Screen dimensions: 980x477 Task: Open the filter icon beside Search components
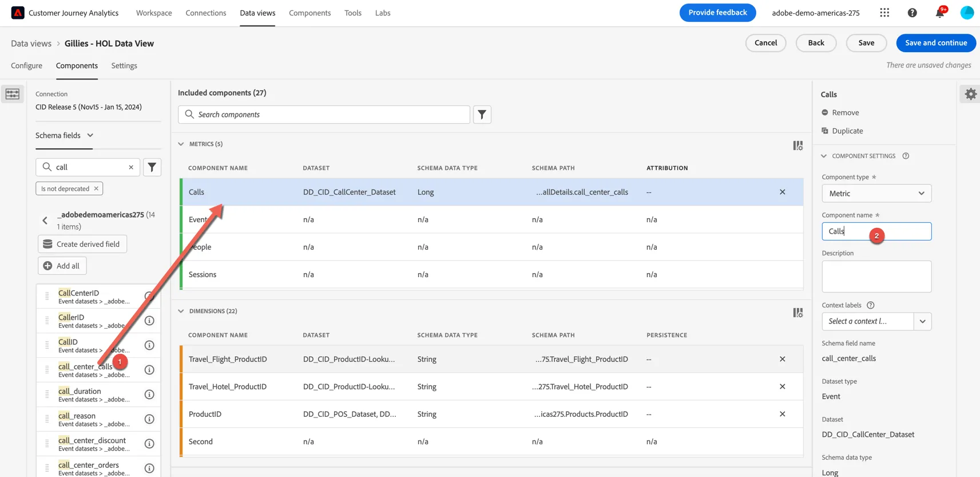pos(482,115)
